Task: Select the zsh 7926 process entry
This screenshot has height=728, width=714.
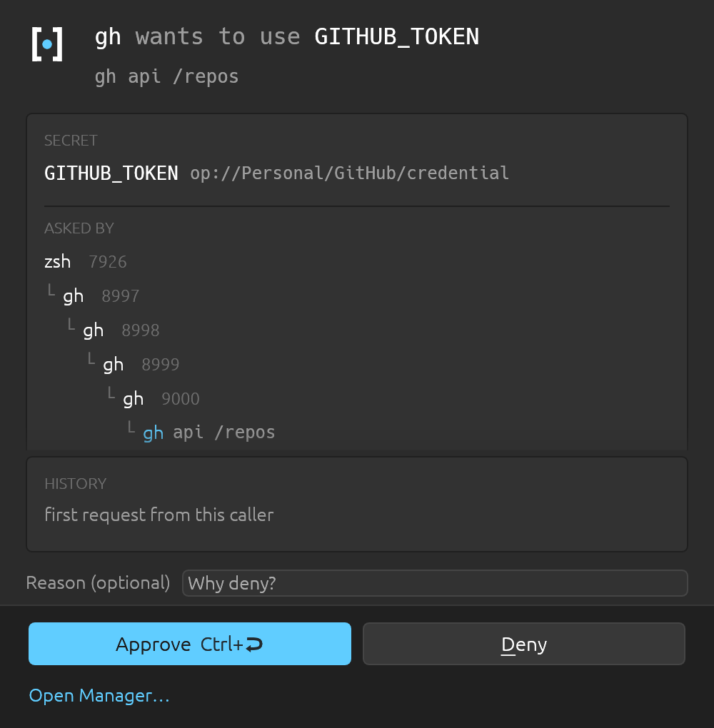Action: click(x=86, y=262)
